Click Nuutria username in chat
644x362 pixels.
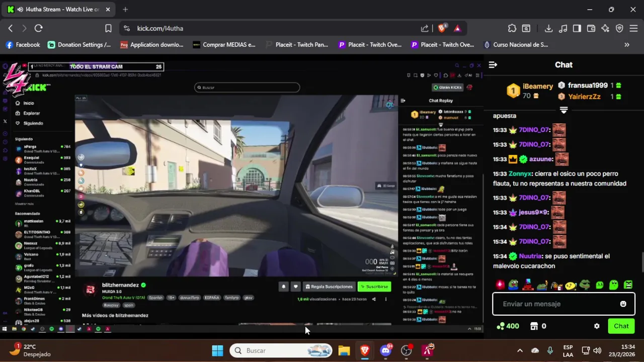point(530,256)
